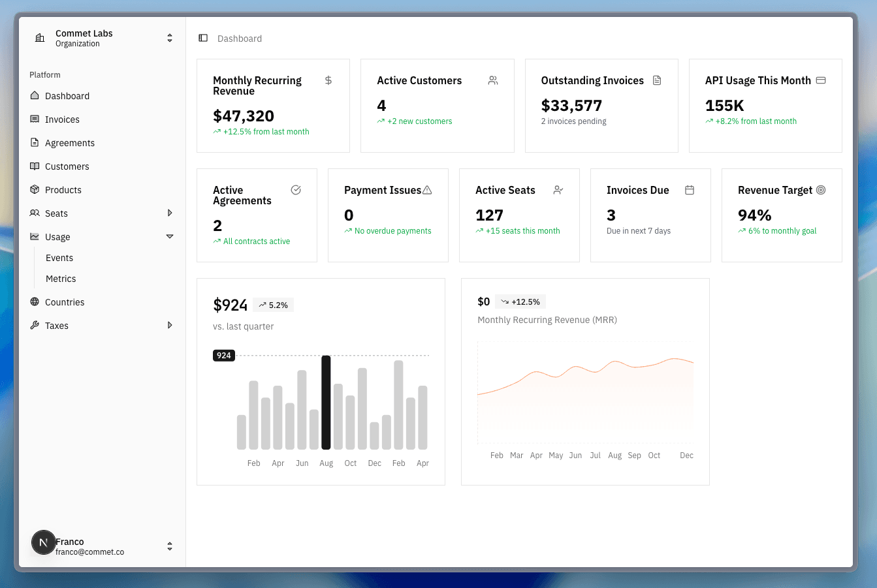Click the target icon on Revenue Target card

click(x=821, y=190)
